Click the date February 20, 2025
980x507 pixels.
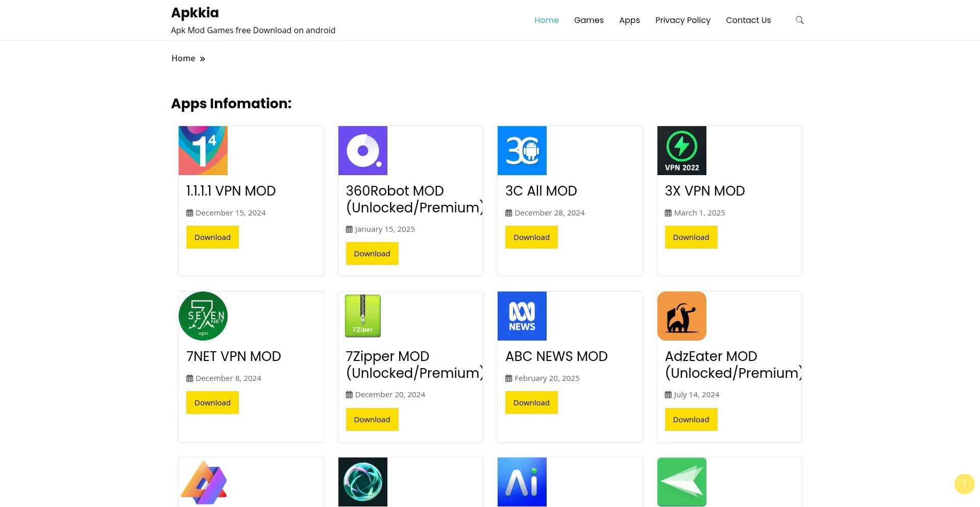click(547, 378)
